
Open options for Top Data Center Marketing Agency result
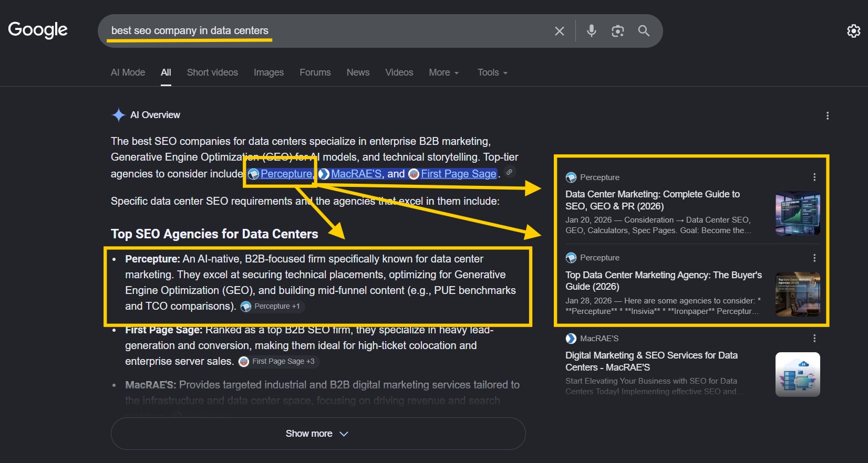tap(814, 258)
